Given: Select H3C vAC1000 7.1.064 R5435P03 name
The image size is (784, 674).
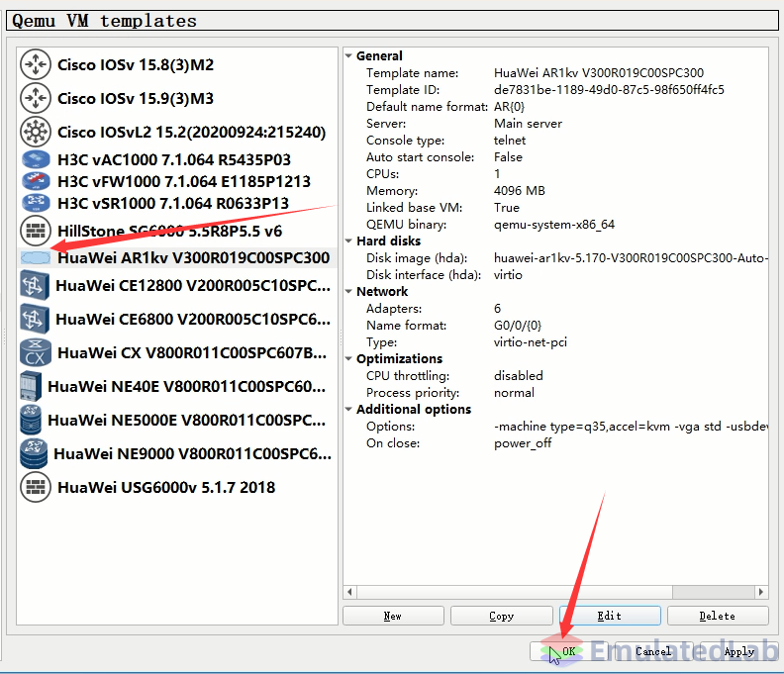Looking at the screenshot, I should pos(174,159).
